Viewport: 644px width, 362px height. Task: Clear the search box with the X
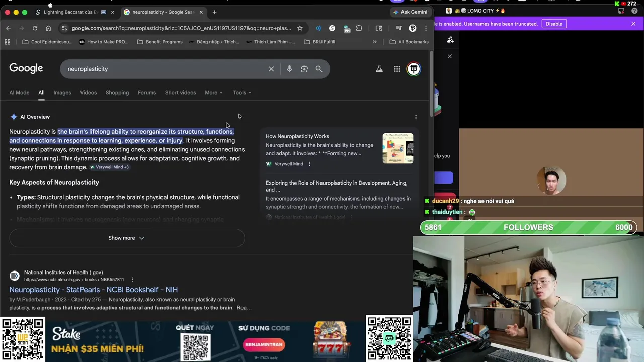271,69
